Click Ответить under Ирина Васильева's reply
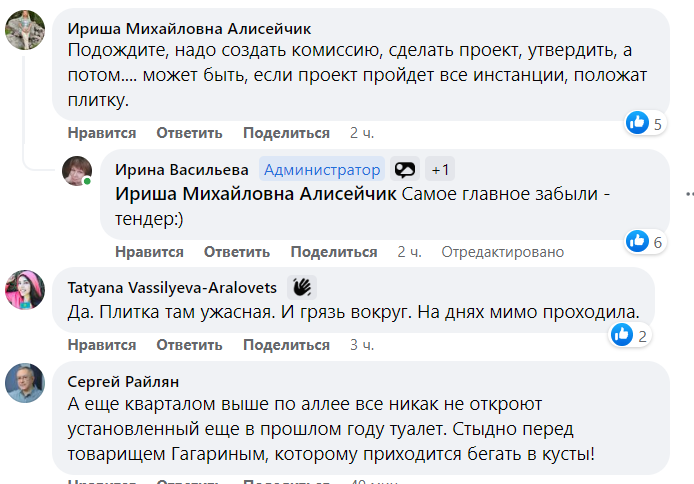The height and width of the screenshot is (484, 694). [237, 252]
